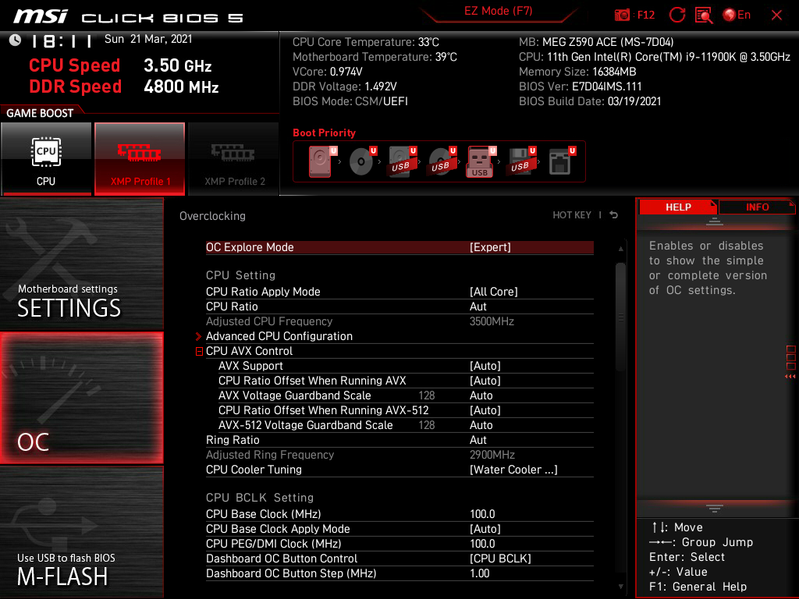Switch to EZ Mode (F7)

click(498, 12)
